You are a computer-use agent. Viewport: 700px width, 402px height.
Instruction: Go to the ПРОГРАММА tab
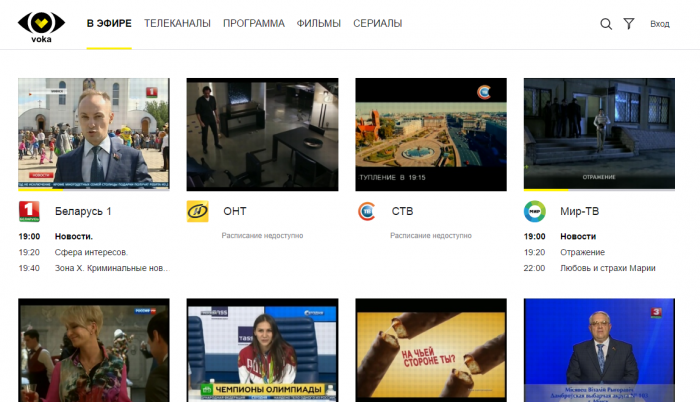(x=253, y=23)
